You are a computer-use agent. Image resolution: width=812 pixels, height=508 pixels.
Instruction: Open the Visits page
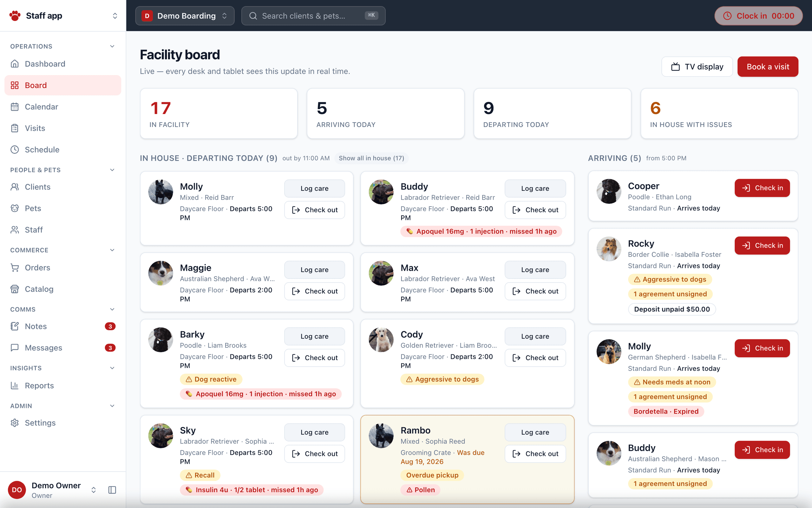[63, 128]
